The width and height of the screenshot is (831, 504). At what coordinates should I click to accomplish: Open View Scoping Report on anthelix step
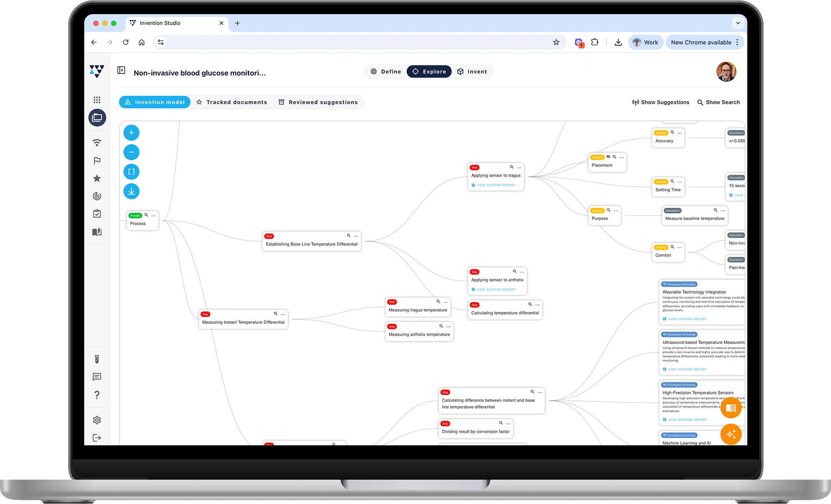496,290
